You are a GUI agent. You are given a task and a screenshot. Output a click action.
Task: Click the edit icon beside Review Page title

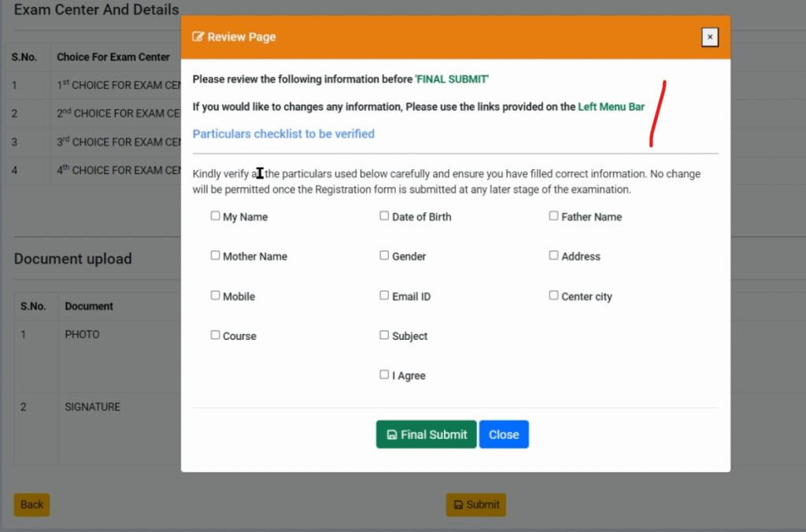pyautogui.click(x=198, y=37)
